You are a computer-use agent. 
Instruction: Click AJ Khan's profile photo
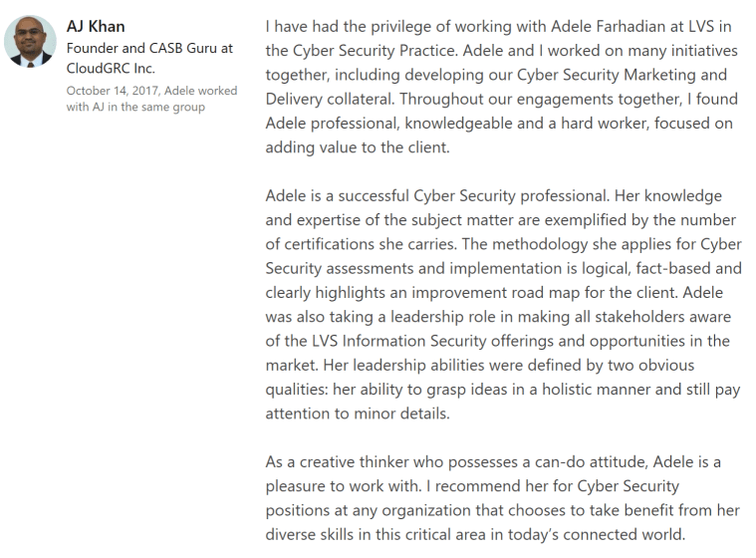point(31,41)
